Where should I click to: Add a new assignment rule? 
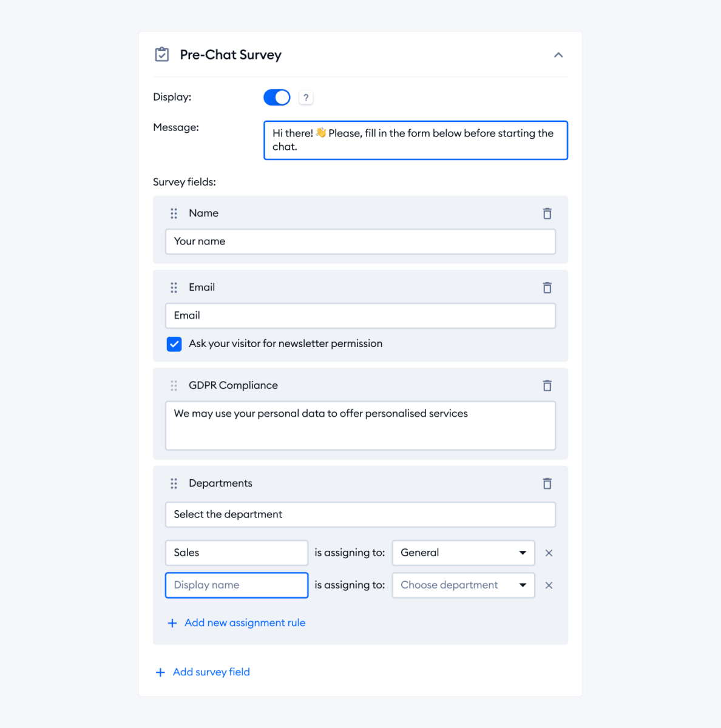[236, 622]
